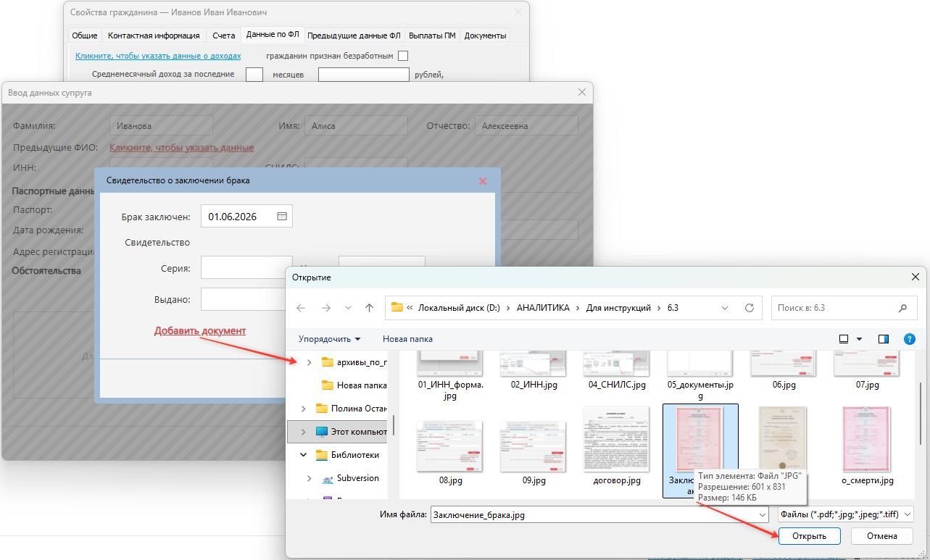Collapse the 'Библиотеки' tree node
This screenshot has width=930, height=560.
coord(304,455)
